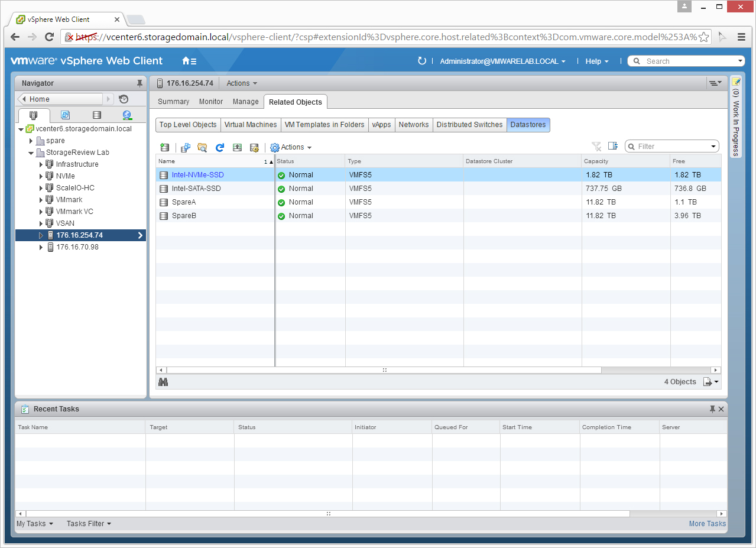Collapse the StorageReview Lab datacenter

(31, 153)
